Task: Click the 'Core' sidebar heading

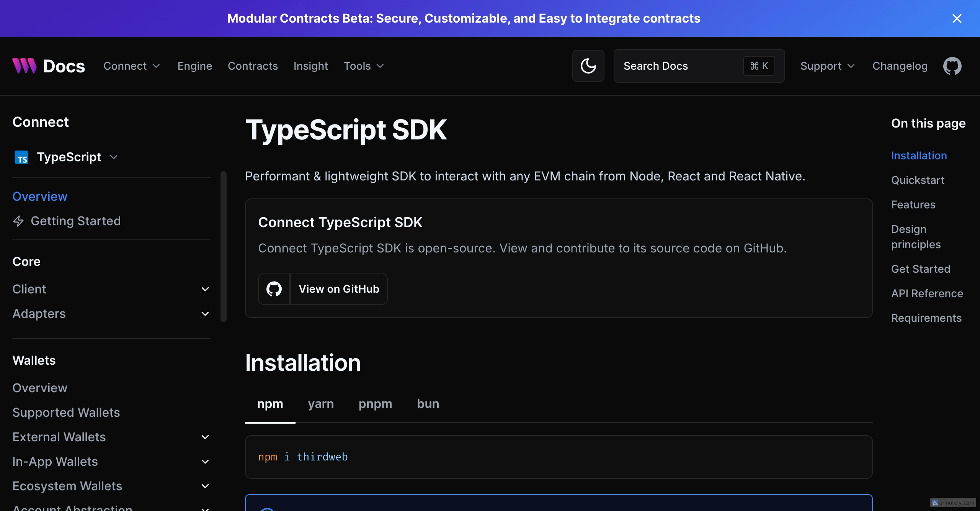Action: (26, 262)
